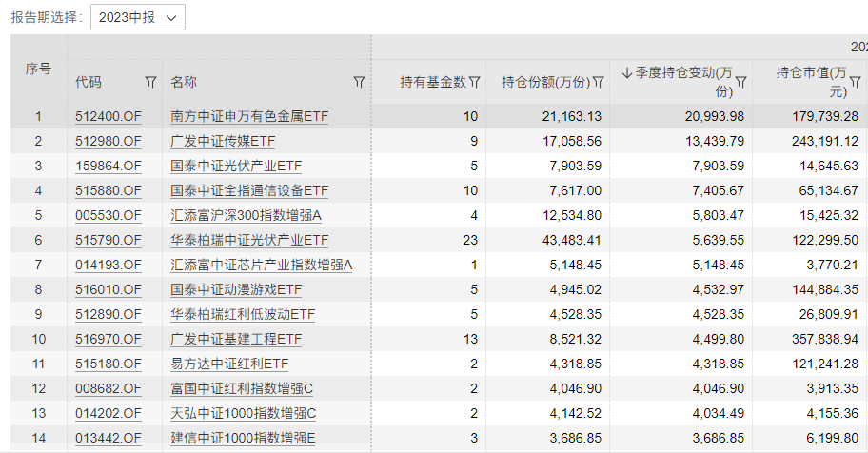Select fund count cell 23
The height and width of the screenshot is (453, 868).
pos(470,240)
